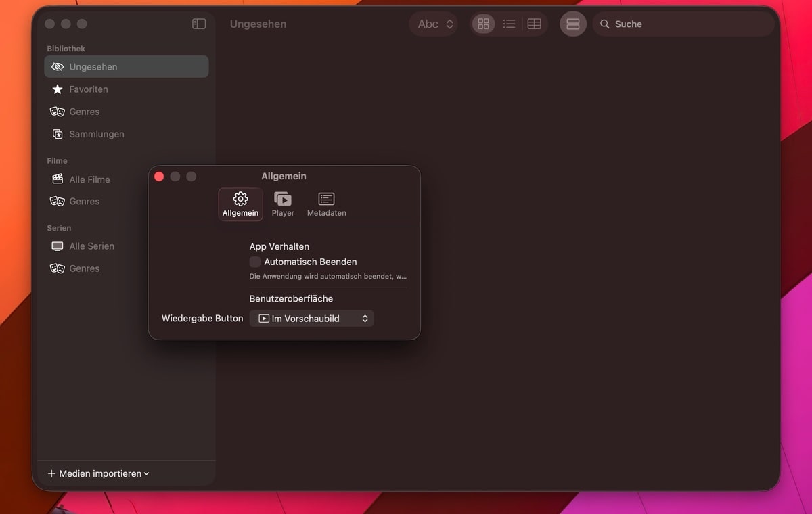The image size is (812, 514).
Task: Toggle the sidebar visibility icon
Action: pos(199,24)
